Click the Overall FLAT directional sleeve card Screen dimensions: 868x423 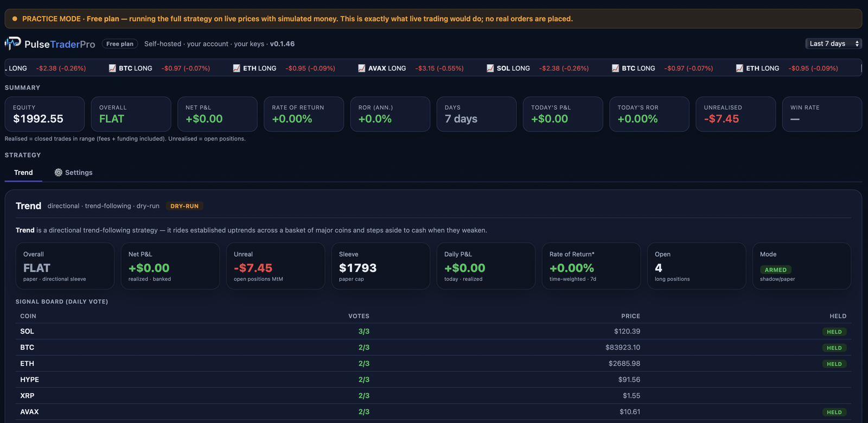[65, 266]
